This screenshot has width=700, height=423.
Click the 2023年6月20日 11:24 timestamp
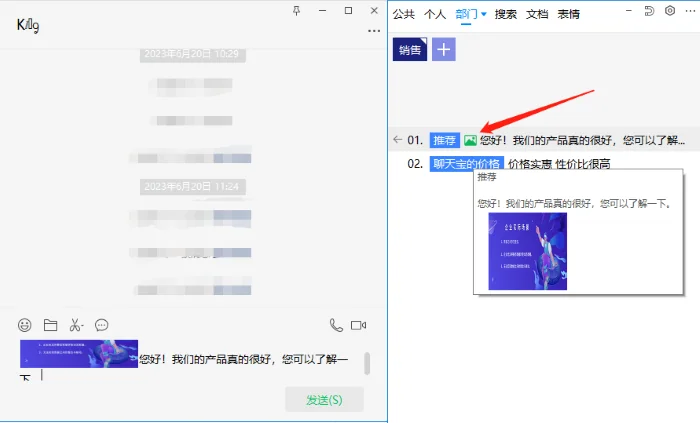tap(192, 187)
